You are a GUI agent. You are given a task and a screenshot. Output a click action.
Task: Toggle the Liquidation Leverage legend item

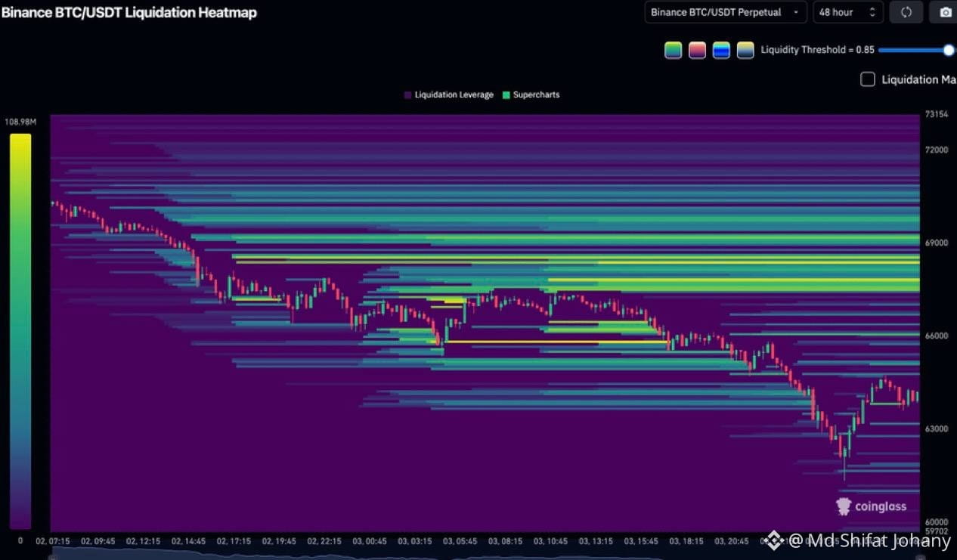[448, 95]
